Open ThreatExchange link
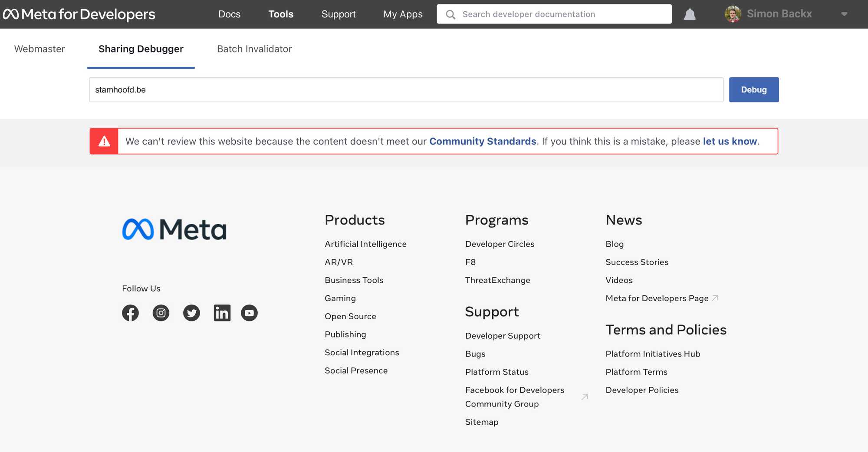The image size is (868, 452). tap(497, 280)
